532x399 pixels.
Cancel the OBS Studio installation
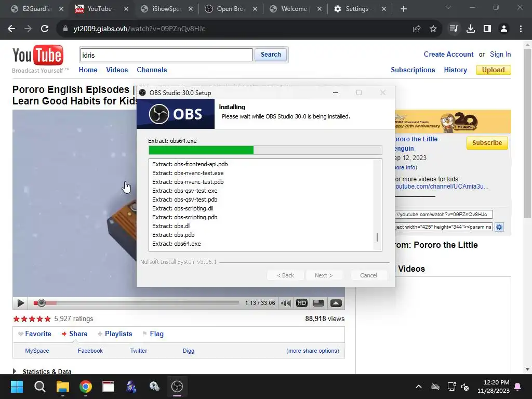pyautogui.click(x=368, y=275)
